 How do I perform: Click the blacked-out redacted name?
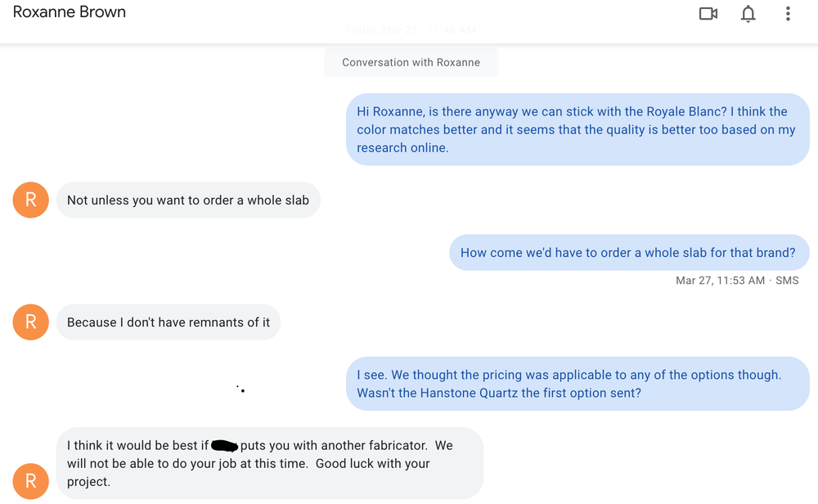click(224, 446)
